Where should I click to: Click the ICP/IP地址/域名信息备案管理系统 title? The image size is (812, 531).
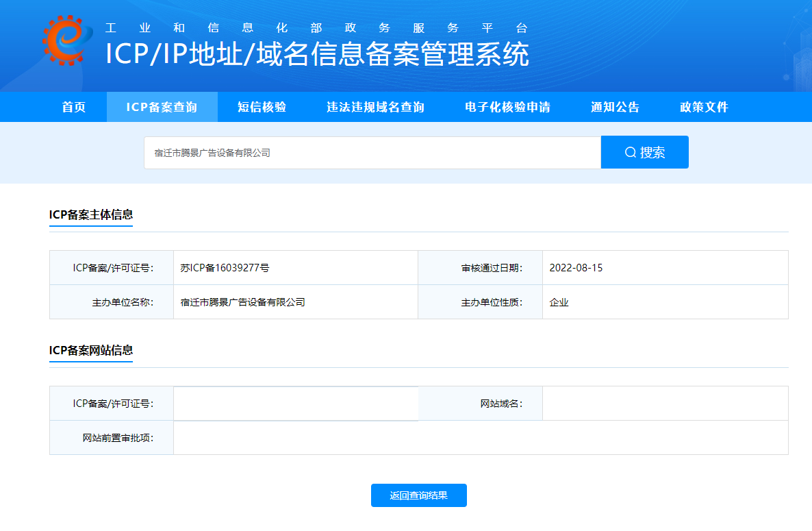point(317,55)
